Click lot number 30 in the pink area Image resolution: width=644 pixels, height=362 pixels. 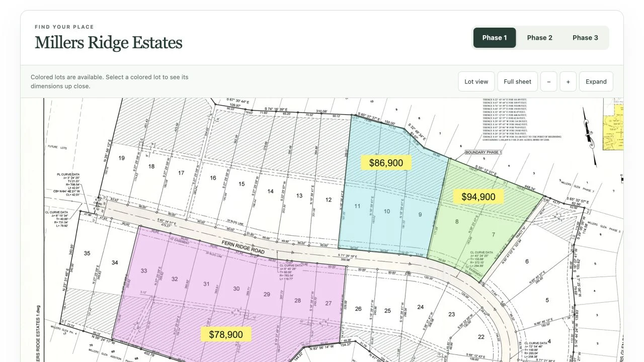[x=236, y=289]
